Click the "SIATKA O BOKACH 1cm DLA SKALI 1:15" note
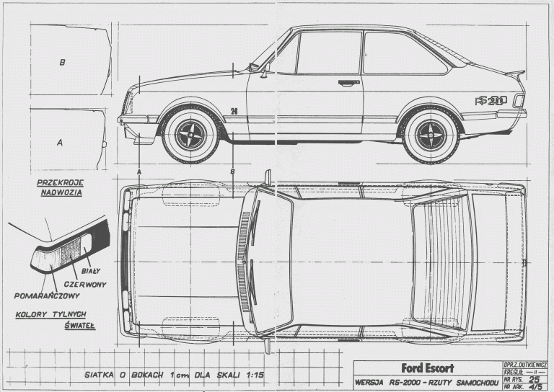The height and width of the screenshot is (392, 554). coord(174,375)
